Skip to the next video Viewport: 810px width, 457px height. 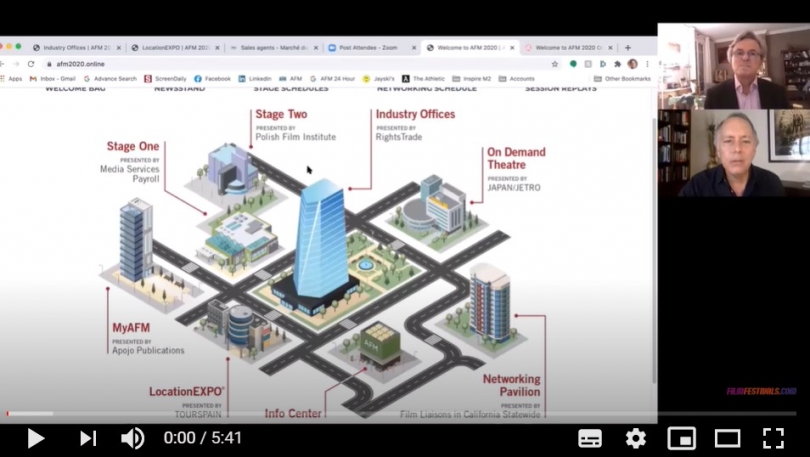click(88, 438)
